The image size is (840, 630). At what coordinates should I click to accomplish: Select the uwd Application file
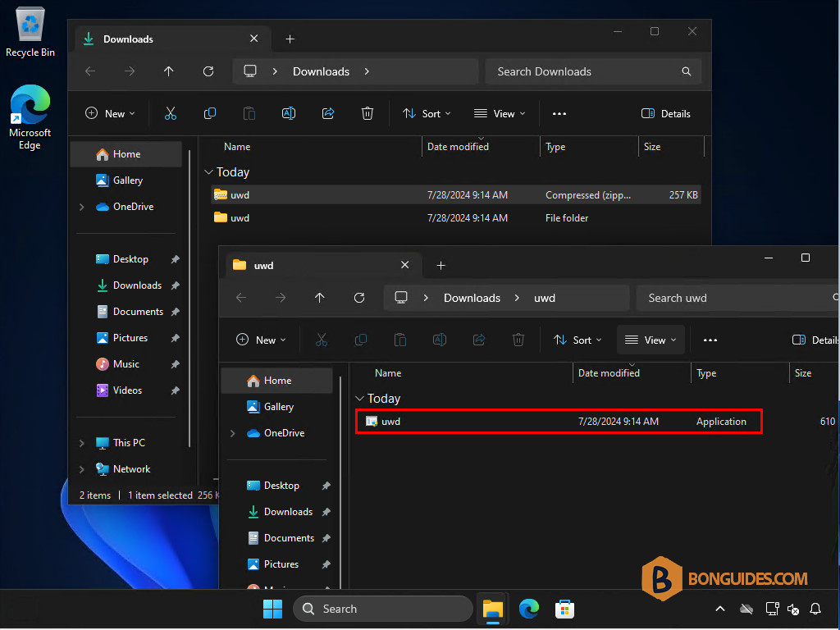[558, 422]
